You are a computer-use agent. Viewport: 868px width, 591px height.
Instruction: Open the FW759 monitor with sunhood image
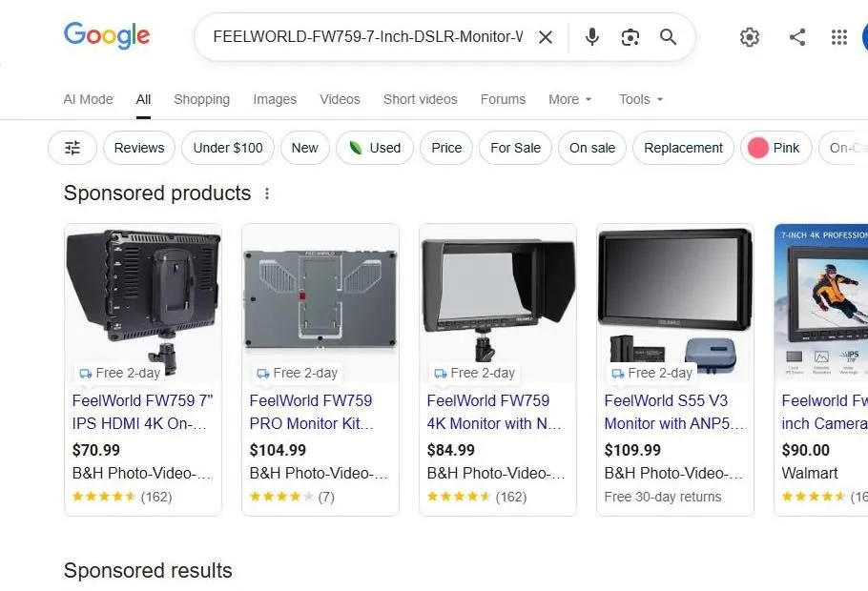pos(498,303)
